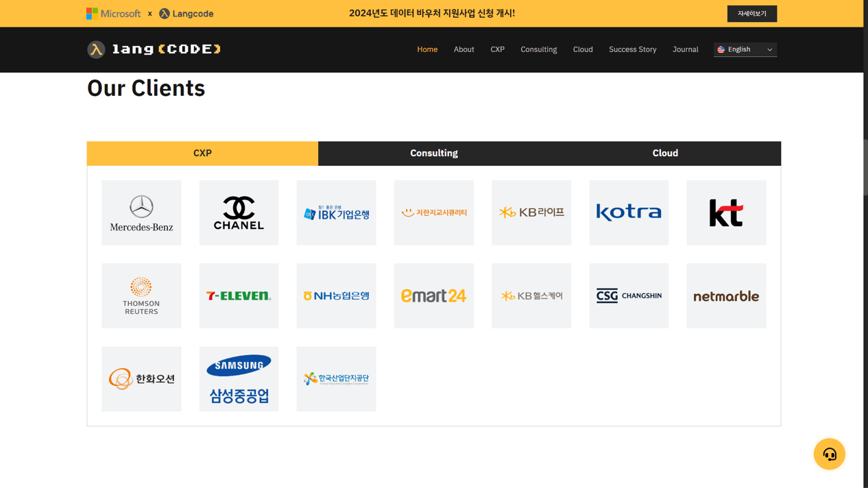
Task: Click the Microsoft logo in banner
Action: click(x=113, y=14)
